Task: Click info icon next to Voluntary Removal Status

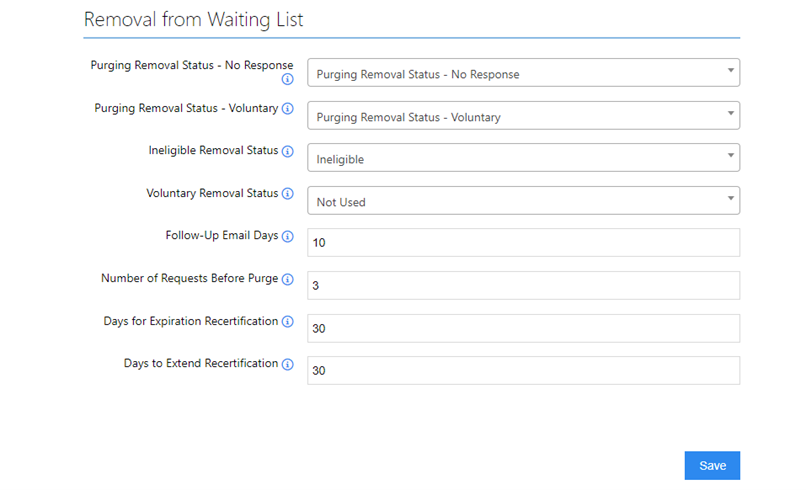Action: (287, 194)
